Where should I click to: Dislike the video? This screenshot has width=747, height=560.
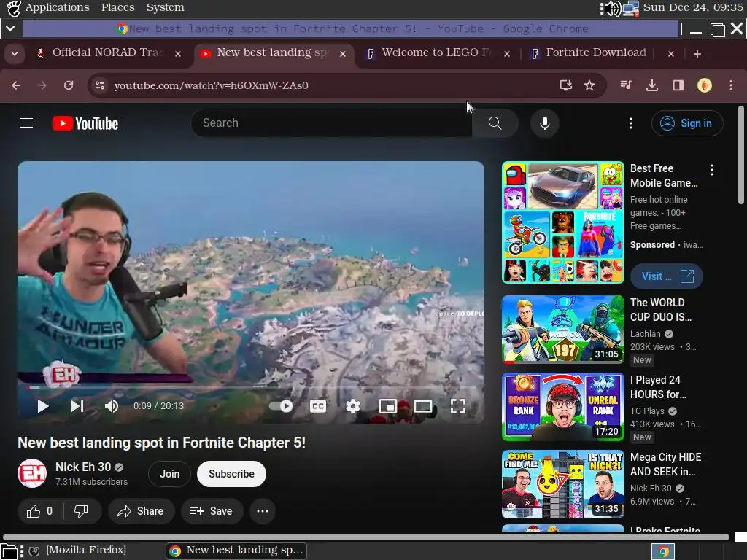tap(82, 511)
